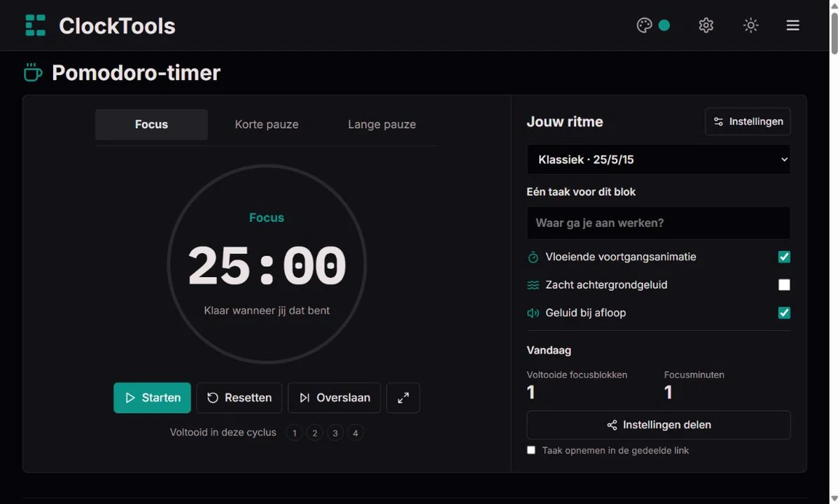The width and height of the screenshot is (840, 504).
Task: Click the 'Voltooide focusblokken' label
Action: (577, 374)
